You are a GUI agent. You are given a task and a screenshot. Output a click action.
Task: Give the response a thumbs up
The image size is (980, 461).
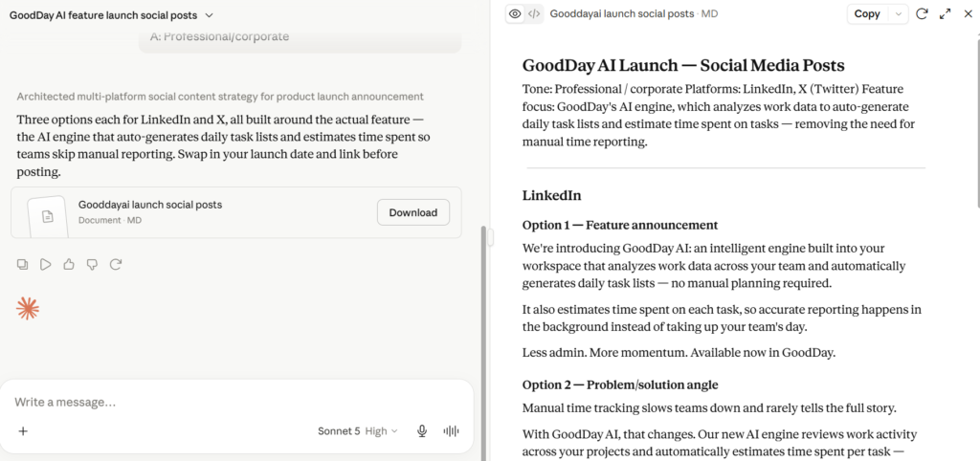69,264
